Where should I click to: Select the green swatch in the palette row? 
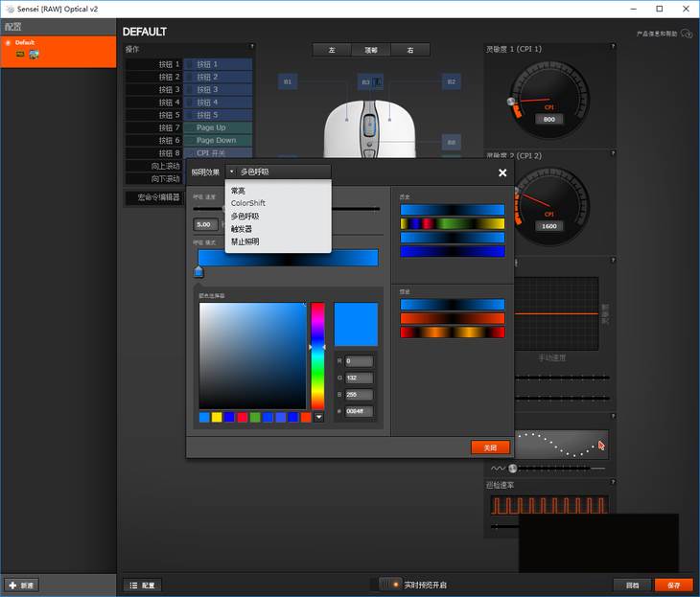point(255,417)
